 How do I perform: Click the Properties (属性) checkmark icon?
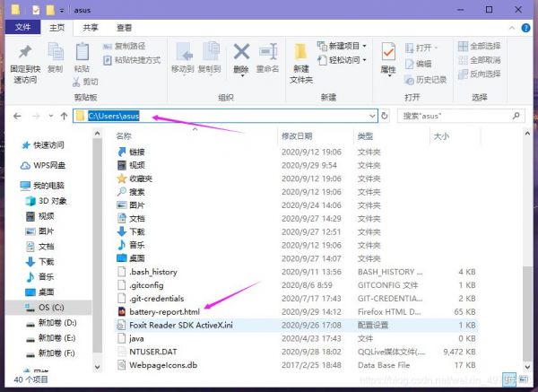(x=388, y=52)
